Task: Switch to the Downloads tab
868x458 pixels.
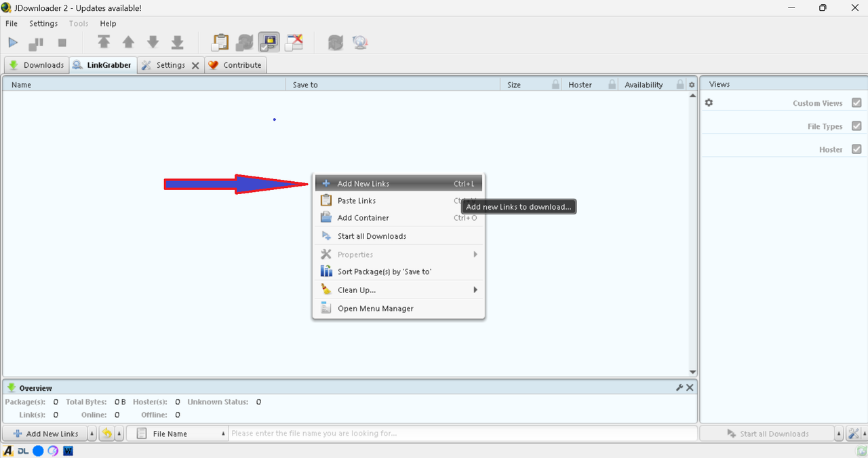Action: click(37, 65)
